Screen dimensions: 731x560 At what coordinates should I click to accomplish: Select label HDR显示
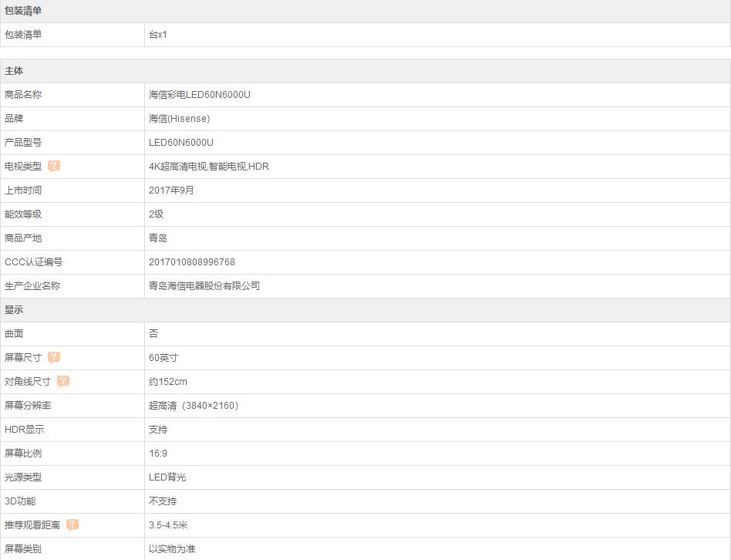point(24,429)
